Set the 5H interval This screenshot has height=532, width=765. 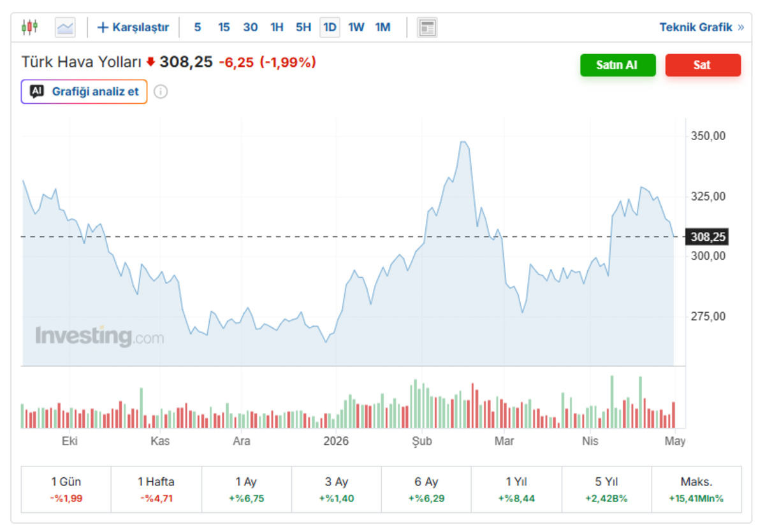coord(303,27)
